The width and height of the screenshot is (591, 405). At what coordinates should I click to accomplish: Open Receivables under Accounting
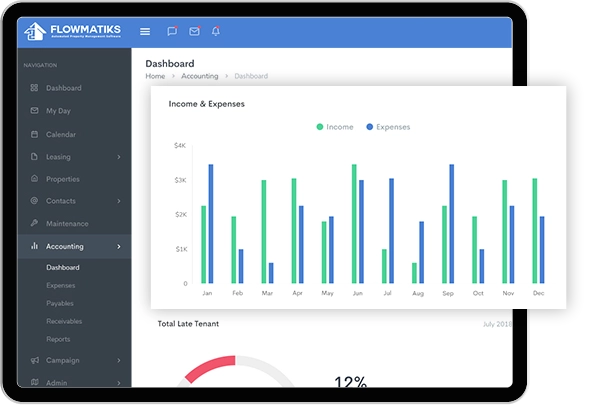click(64, 321)
